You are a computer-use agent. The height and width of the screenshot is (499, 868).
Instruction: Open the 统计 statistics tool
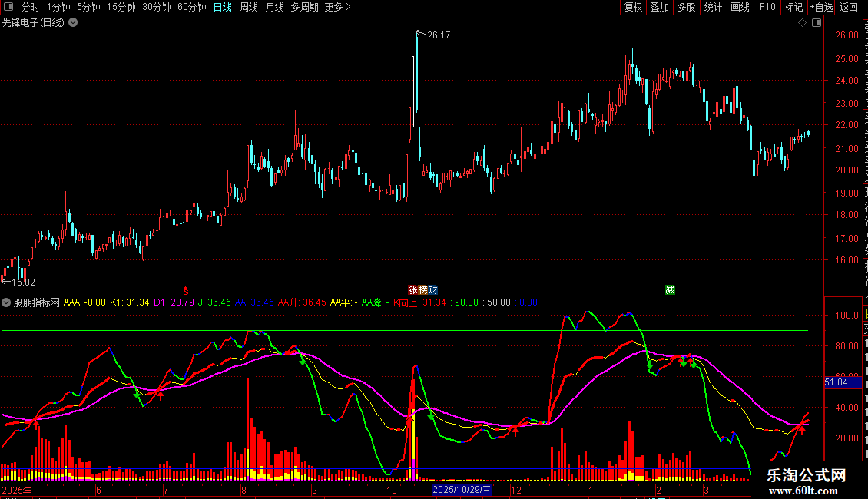[713, 7]
